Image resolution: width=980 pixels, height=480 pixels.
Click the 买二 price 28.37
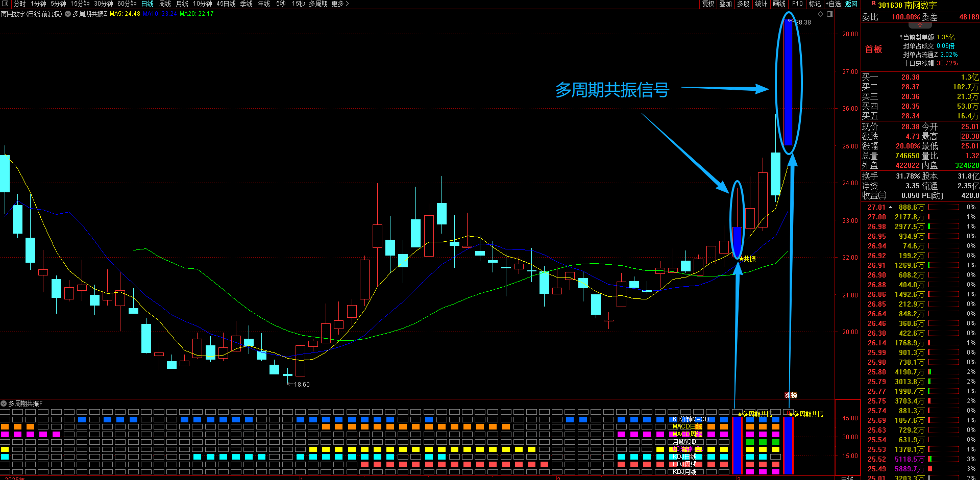coord(910,87)
